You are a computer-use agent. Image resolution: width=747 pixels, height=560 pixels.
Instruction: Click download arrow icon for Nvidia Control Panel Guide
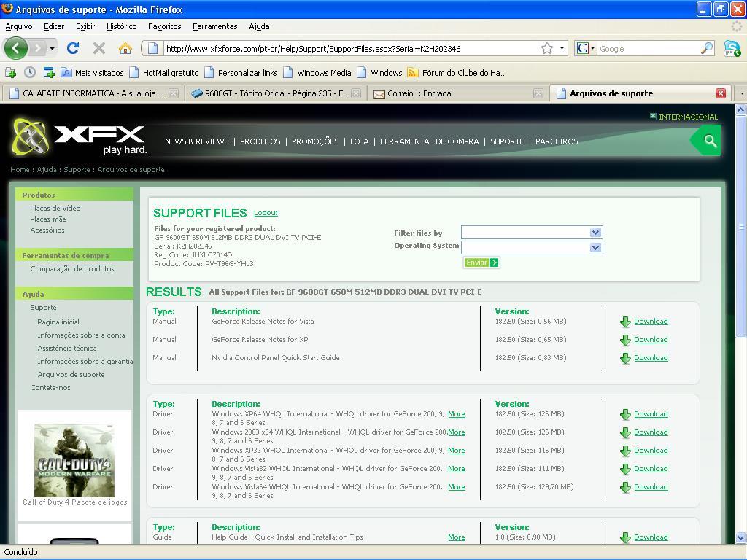pyautogui.click(x=625, y=358)
